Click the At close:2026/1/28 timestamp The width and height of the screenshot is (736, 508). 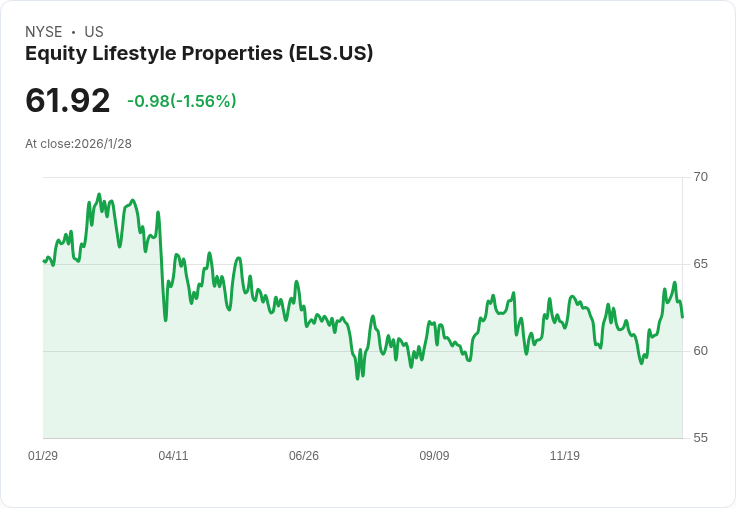click(x=78, y=143)
